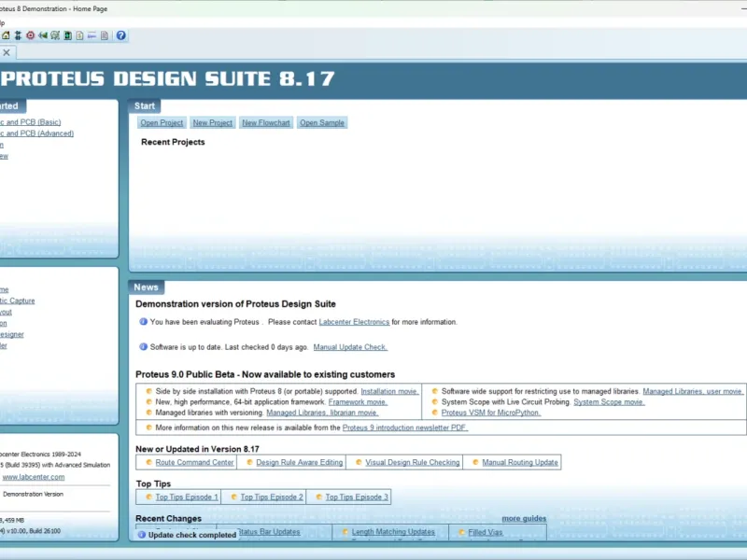The height and width of the screenshot is (560, 747).
Task: Click the New Flowchart button
Action: click(x=266, y=123)
